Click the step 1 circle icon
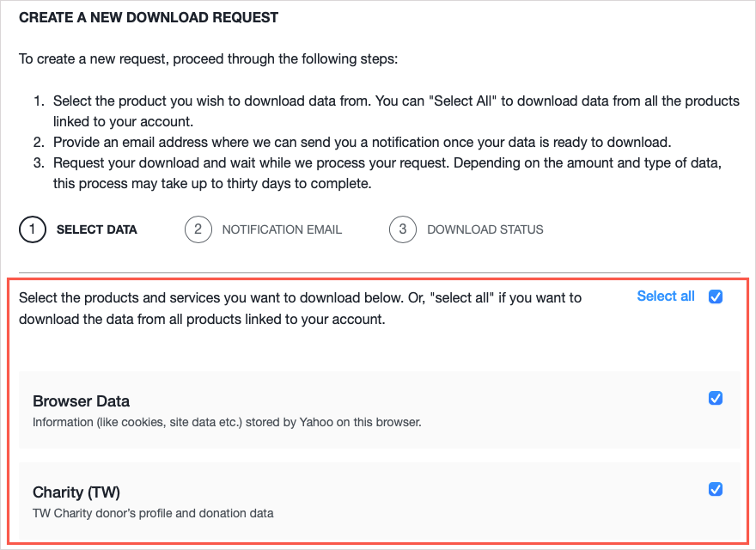756x550 pixels. click(x=32, y=229)
